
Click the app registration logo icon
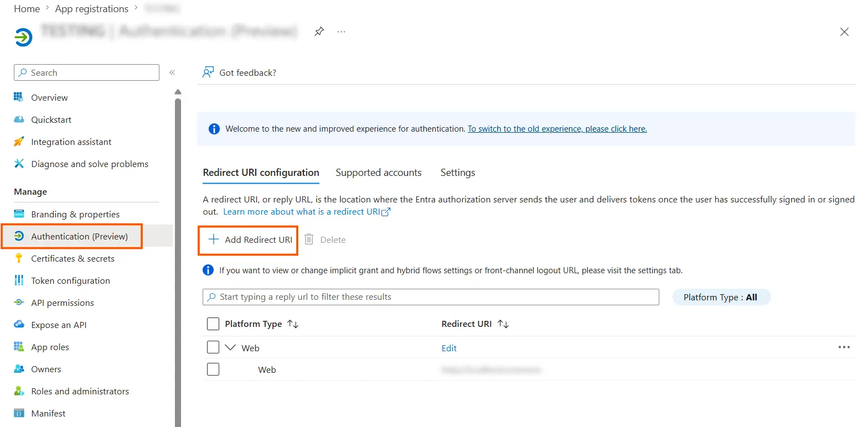click(23, 37)
